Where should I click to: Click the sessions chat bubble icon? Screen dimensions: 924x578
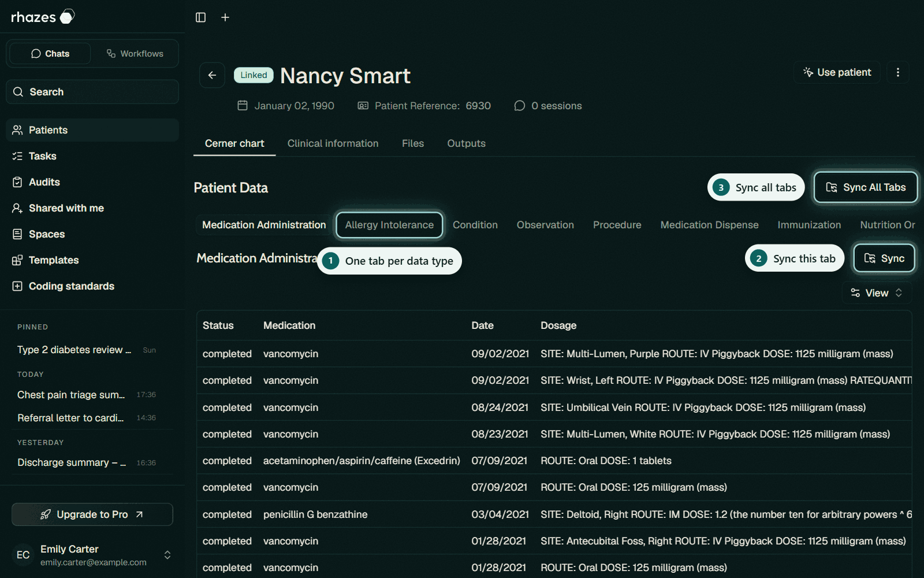click(x=520, y=106)
